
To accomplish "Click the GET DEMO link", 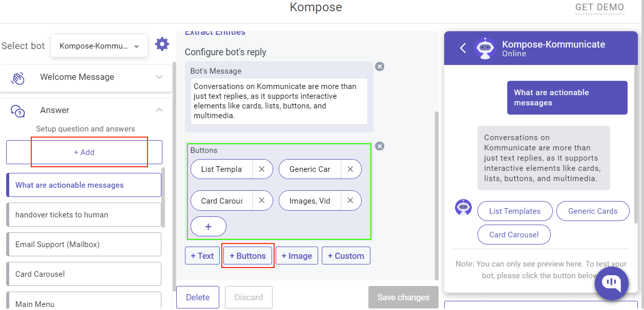I will click(x=599, y=7).
